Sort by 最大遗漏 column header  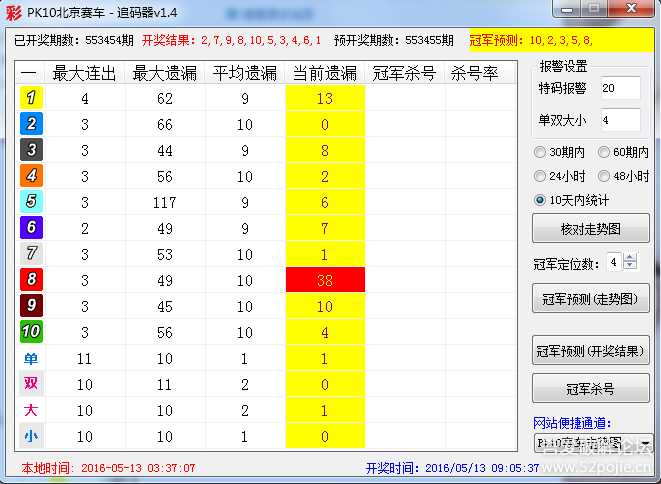164,73
